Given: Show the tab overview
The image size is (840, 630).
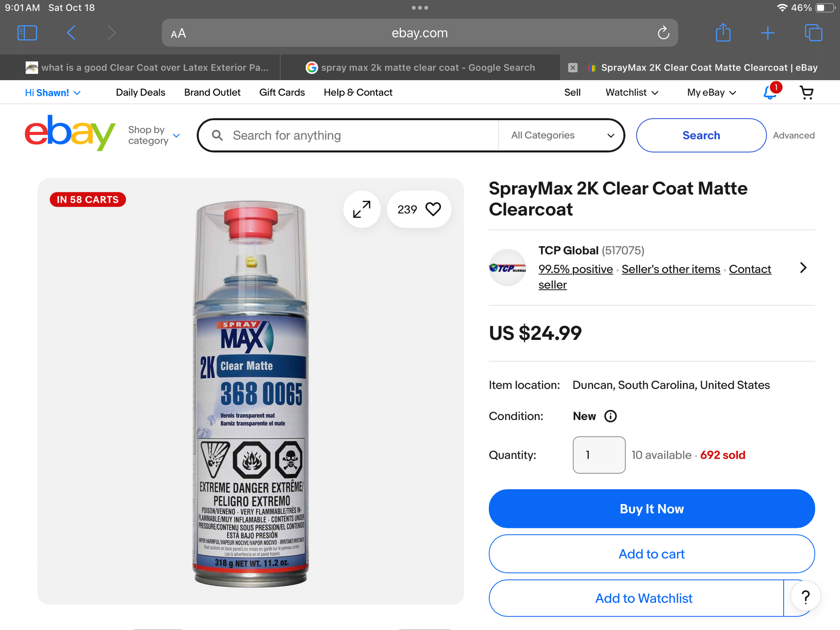Looking at the screenshot, I should (x=813, y=33).
